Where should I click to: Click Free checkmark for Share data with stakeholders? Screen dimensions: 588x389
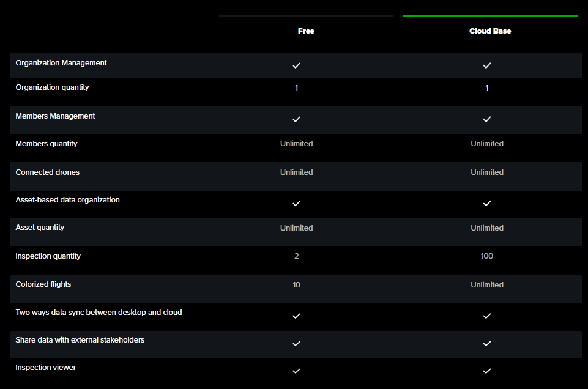coord(297,344)
